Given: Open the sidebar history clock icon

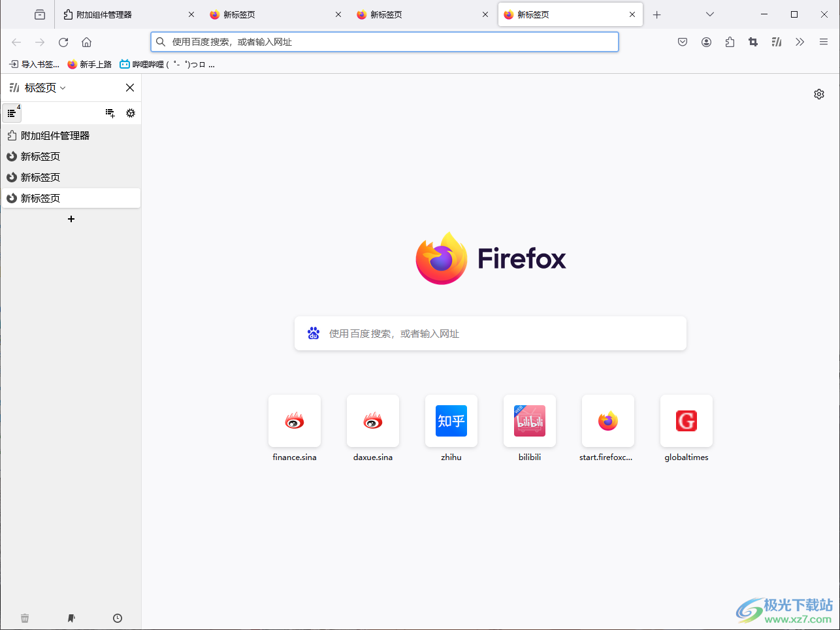Looking at the screenshot, I should point(118,618).
